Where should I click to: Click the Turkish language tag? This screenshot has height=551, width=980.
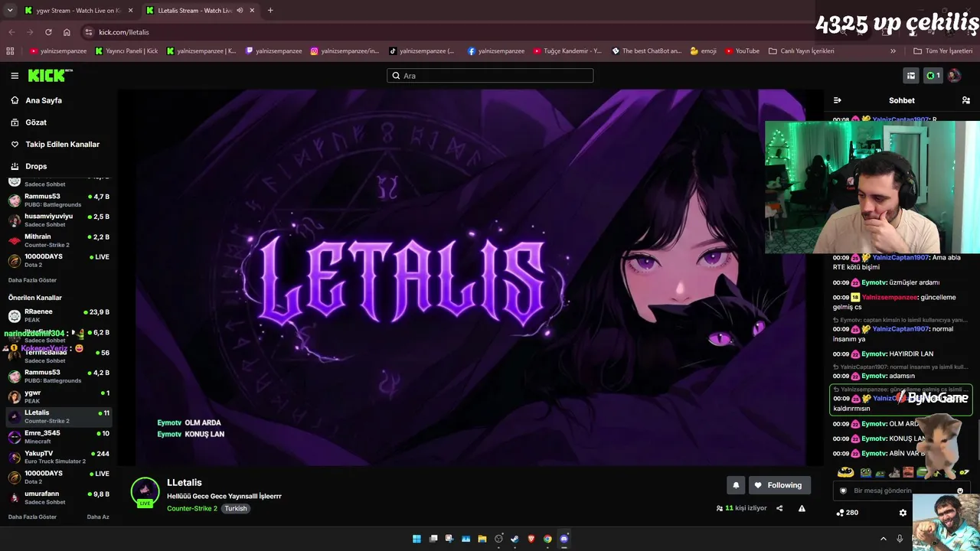pyautogui.click(x=236, y=509)
